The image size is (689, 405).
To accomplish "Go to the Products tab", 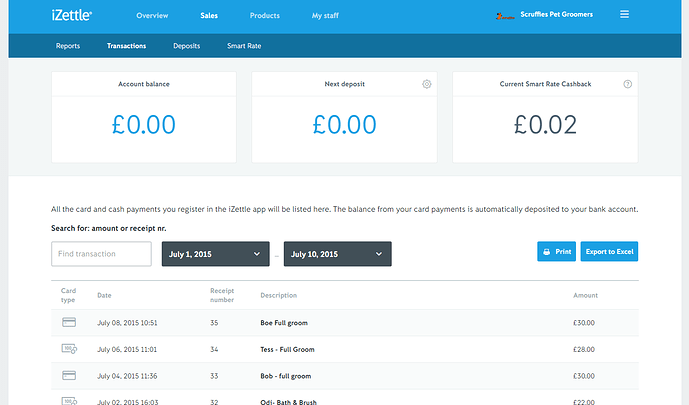I will click(x=265, y=16).
